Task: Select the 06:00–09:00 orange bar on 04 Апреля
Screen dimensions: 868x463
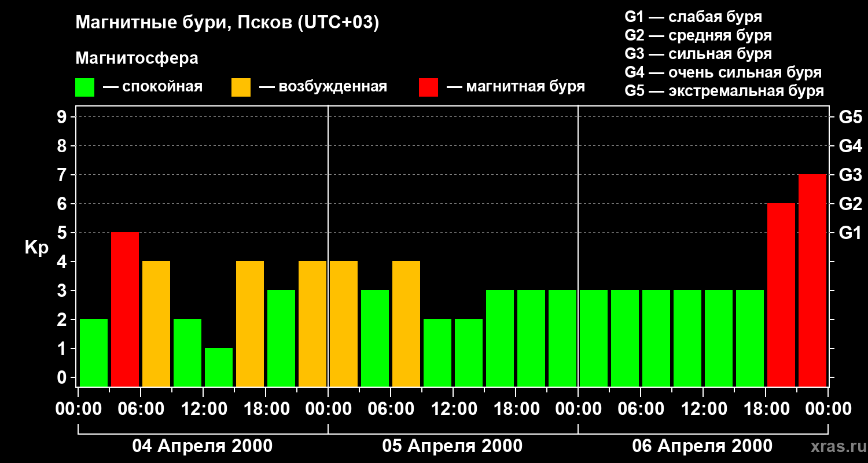Action: (x=156, y=324)
